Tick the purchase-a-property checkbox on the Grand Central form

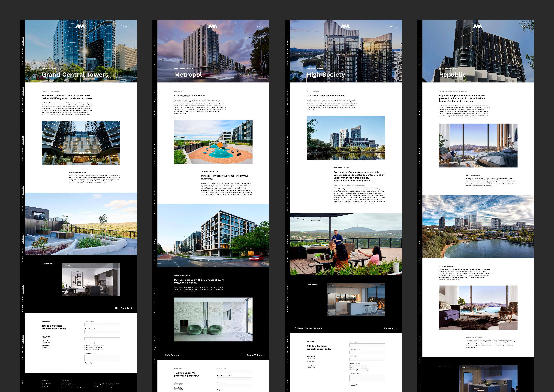coord(85,346)
